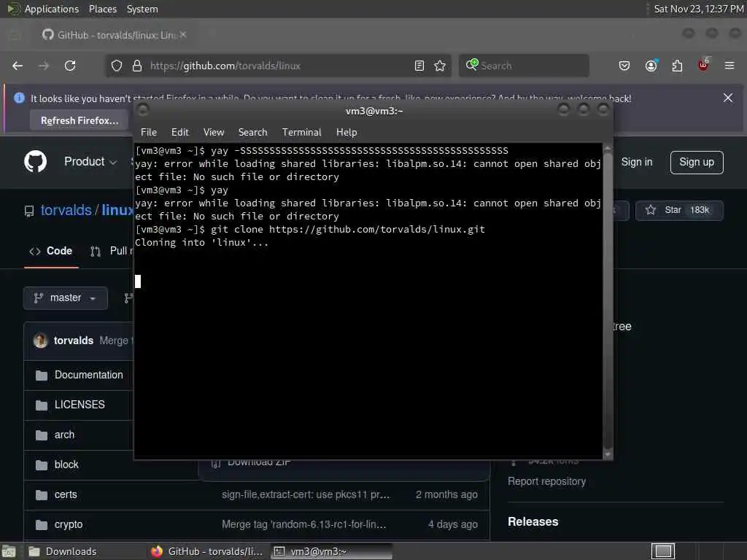The width and height of the screenshot is (747, 560).
Task: Click the Firefox forward arrow
Action: (44, 66)
